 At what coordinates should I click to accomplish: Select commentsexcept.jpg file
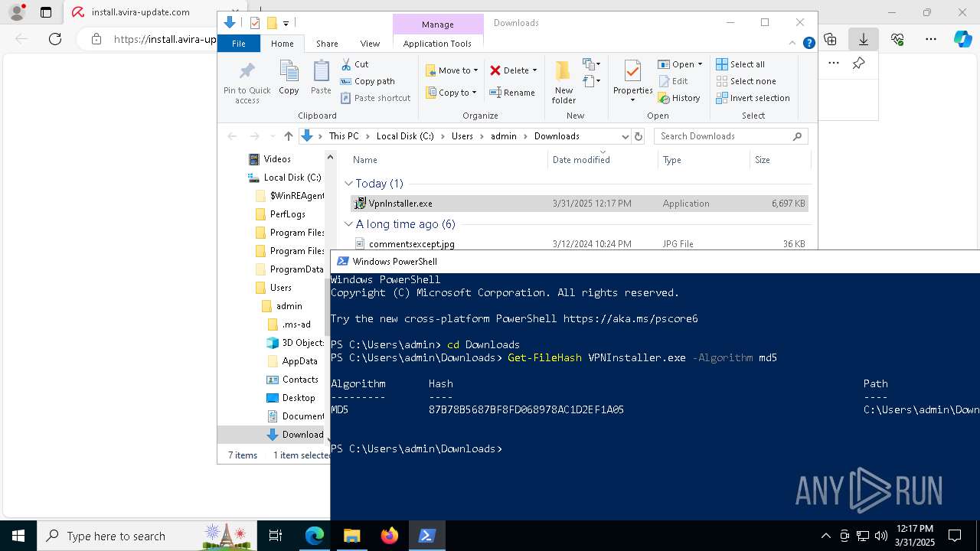click(579, 243)
